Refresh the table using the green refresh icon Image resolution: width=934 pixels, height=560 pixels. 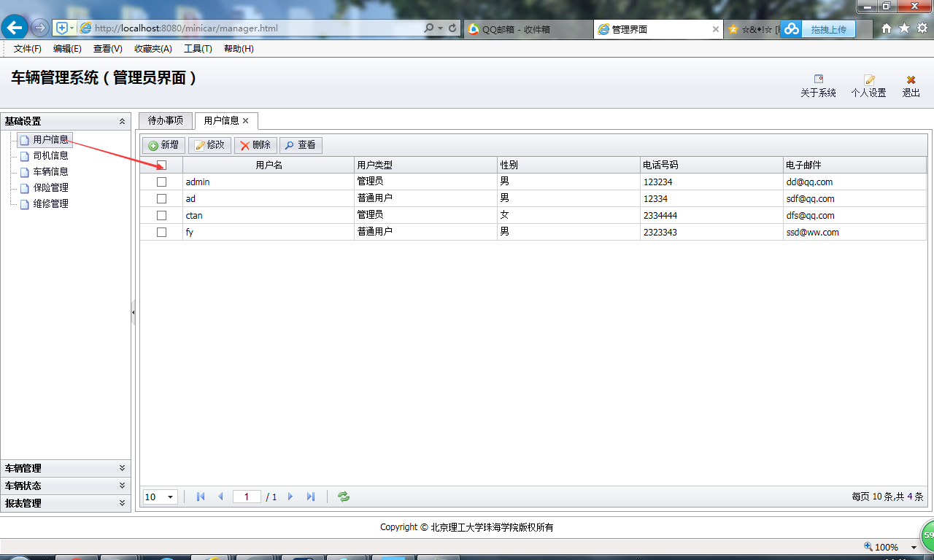[342, 497]
